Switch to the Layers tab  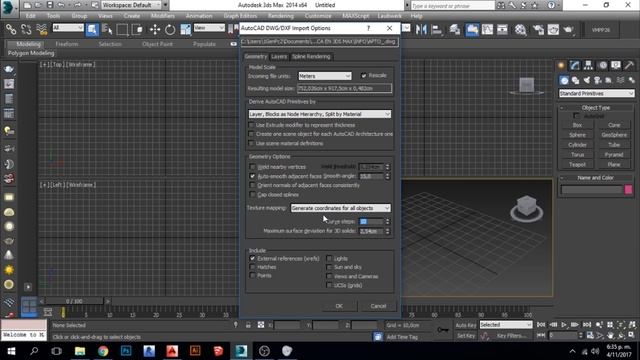click(279, 57)
